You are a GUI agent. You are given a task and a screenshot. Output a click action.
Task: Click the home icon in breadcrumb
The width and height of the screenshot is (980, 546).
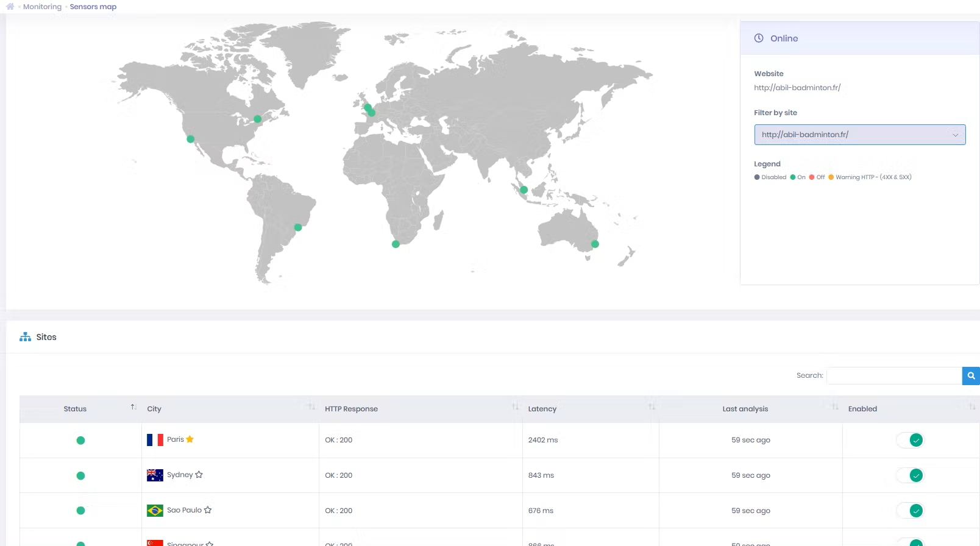tap(10, 7)
